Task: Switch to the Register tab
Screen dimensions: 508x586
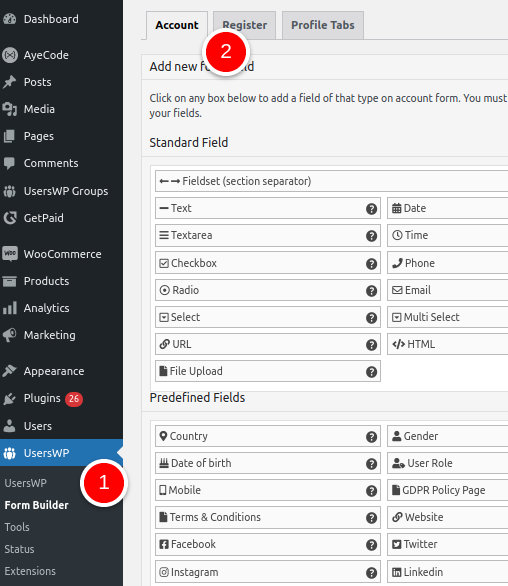Action: click(x=244, y=25)
